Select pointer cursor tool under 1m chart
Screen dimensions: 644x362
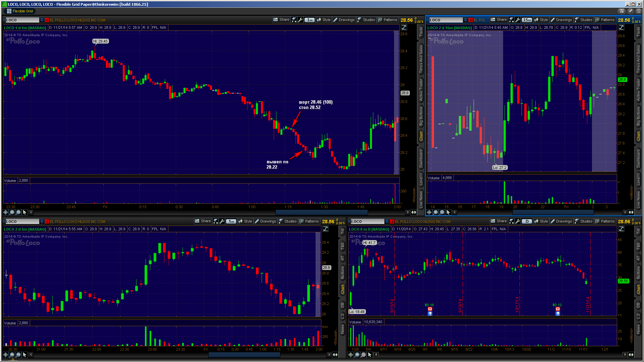pos(24,212)
